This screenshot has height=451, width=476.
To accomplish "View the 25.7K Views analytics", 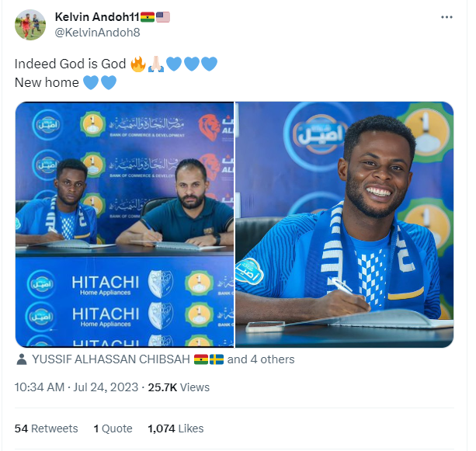I will click(179, 387).
